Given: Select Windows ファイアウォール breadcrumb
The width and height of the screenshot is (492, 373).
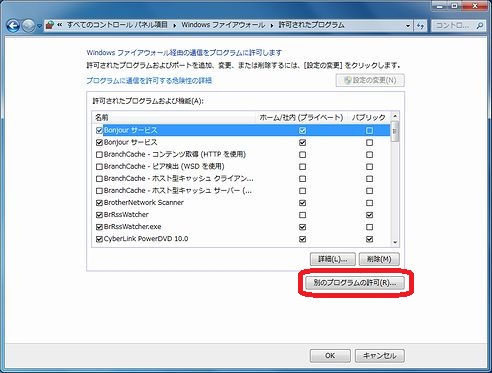Looking at the screenshot, I should (223, 25).
